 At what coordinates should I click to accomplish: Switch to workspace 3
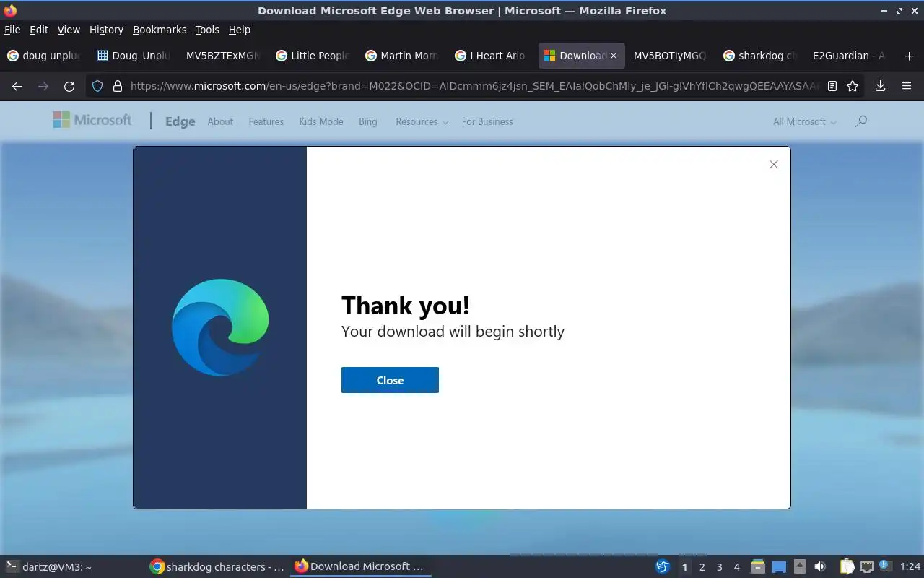click(719, 567)
